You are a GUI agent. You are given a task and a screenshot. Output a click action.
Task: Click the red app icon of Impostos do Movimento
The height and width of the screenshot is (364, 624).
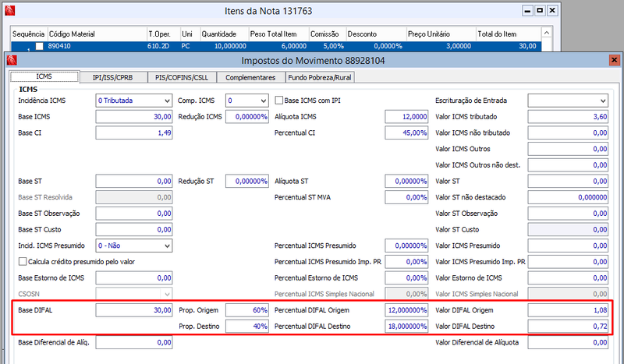coord(12,60)
